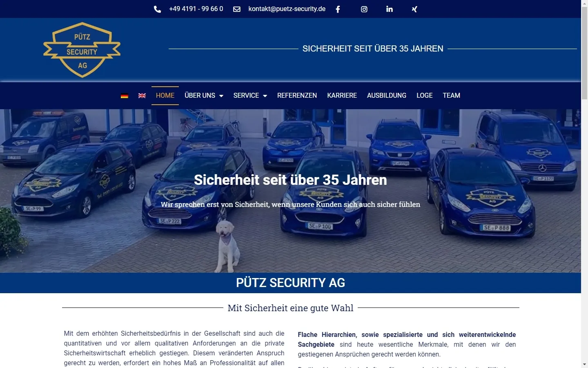This screenshot has width=588, height=368.
Task: Open the LinkedIn social icon
Action: point(390,9)
